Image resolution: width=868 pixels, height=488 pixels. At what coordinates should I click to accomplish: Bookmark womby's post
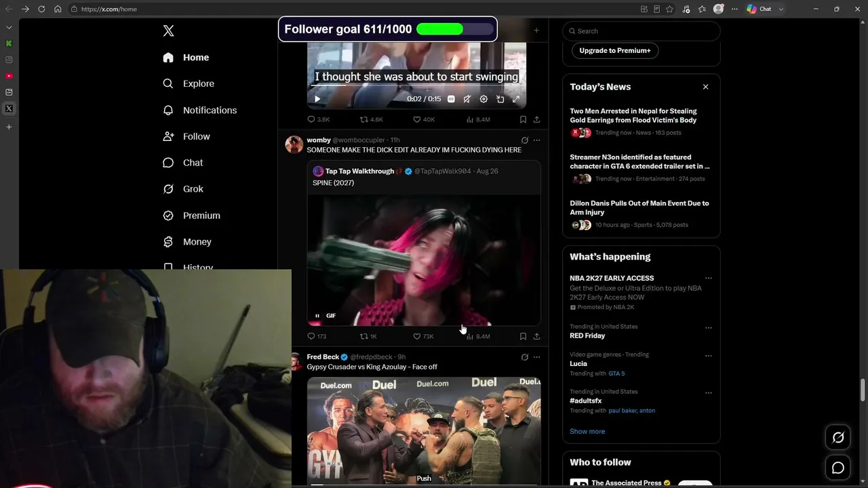click(x=523, y=336)
